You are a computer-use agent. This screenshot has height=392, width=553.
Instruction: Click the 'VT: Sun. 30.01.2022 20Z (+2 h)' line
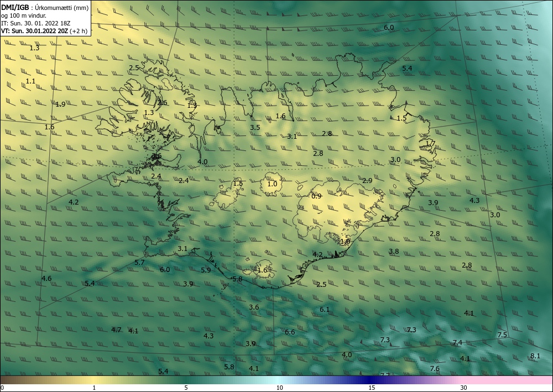pyautogui.click(x=44, y=31)
